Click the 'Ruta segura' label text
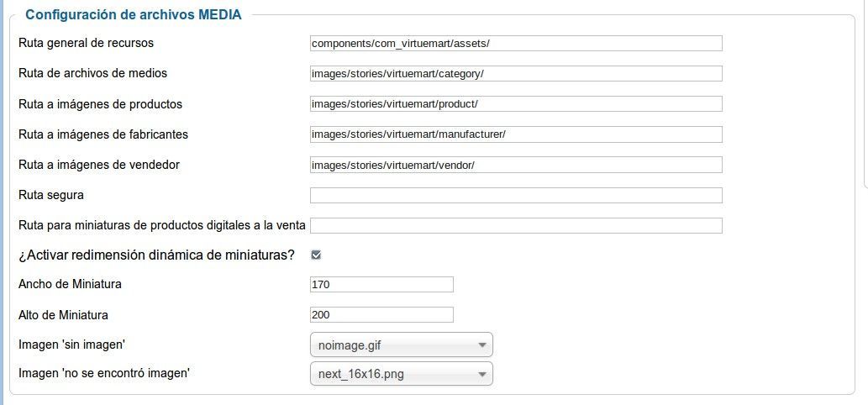 [x=51, y=195]
